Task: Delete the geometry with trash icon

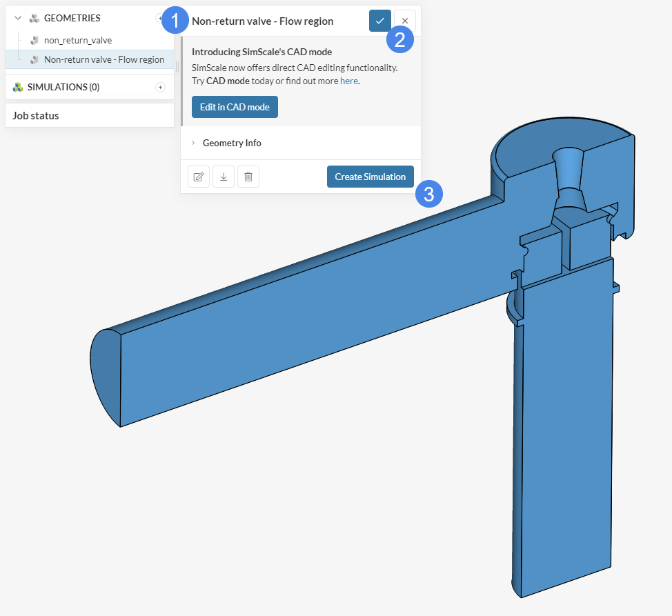Action: pyautogui.click(x=248, y=177)
